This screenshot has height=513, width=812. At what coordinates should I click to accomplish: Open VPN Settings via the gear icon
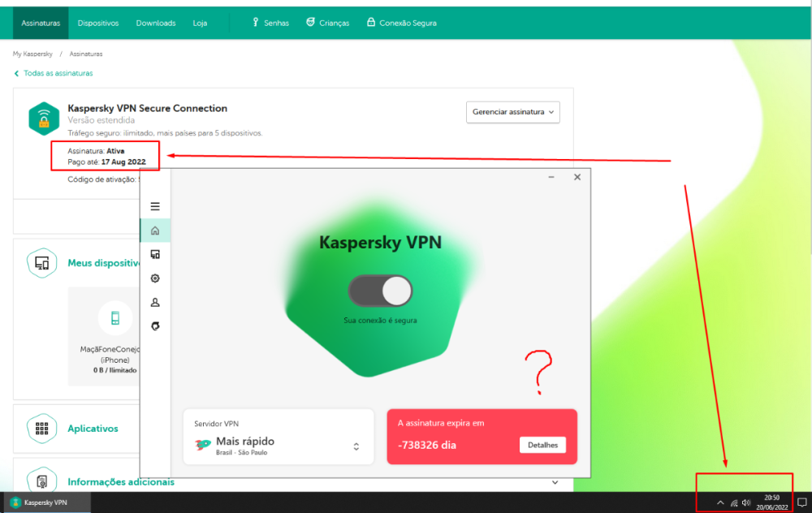(x=154, y=278)
